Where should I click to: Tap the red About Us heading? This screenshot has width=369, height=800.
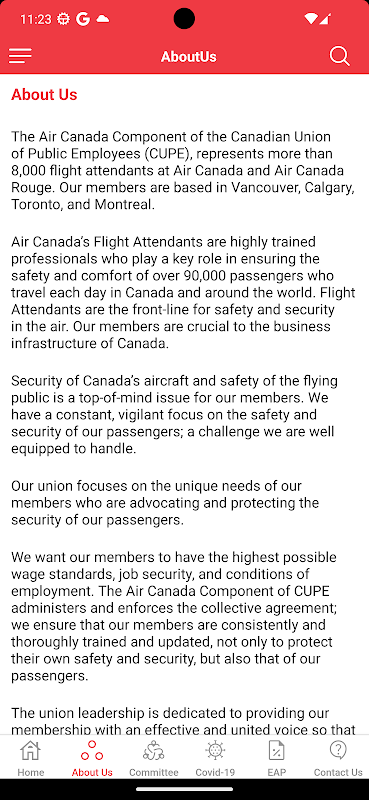click(x=44, y=94)
